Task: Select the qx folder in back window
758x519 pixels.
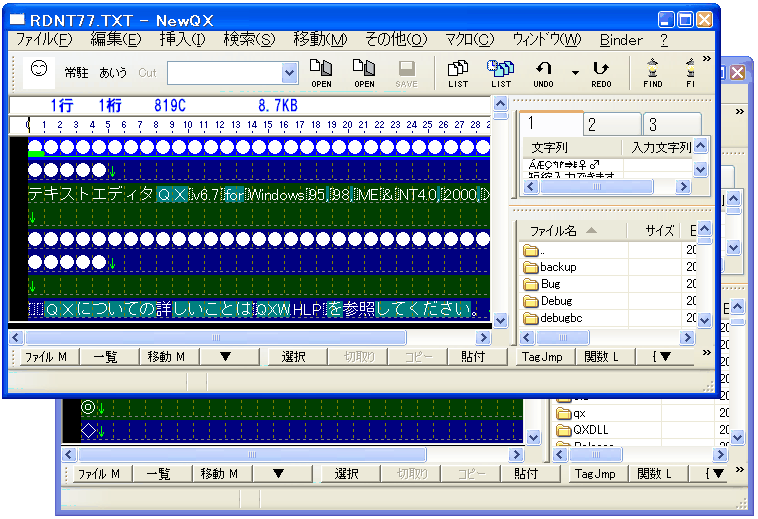Action: (x=571, y=413)
